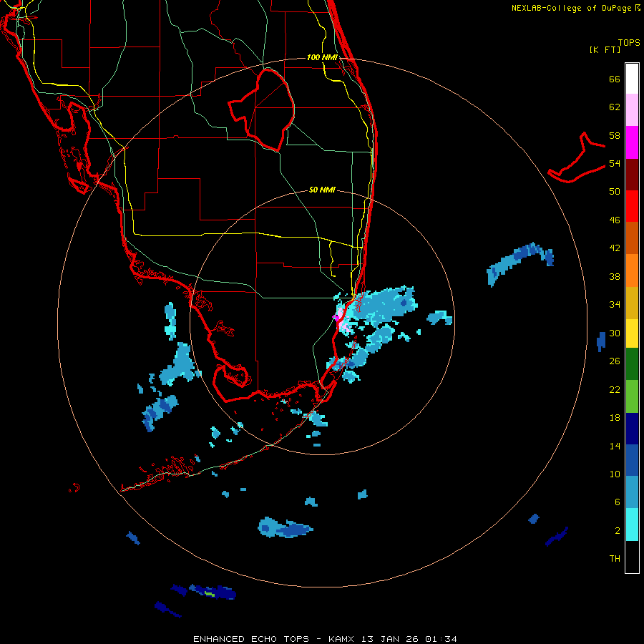Viewport: 644px width, 644px height.
Task: Click the light blue legend segment
Action: click(x=632, y=492)
